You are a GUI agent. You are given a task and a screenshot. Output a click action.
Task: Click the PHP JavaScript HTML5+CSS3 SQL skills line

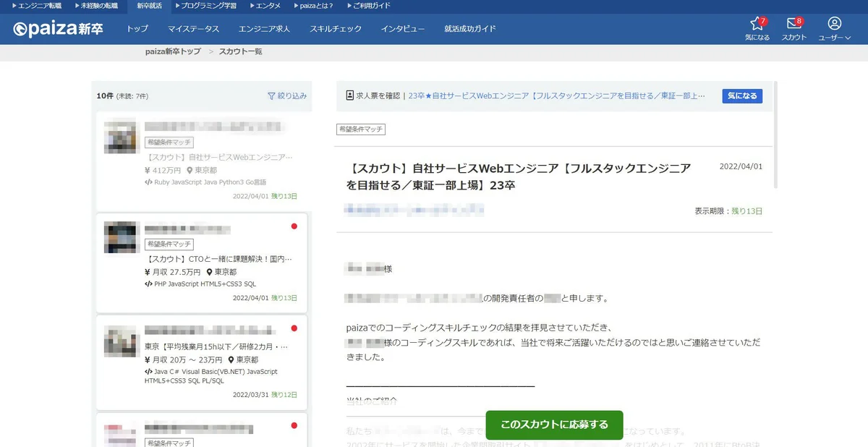[x=200, y=284]
